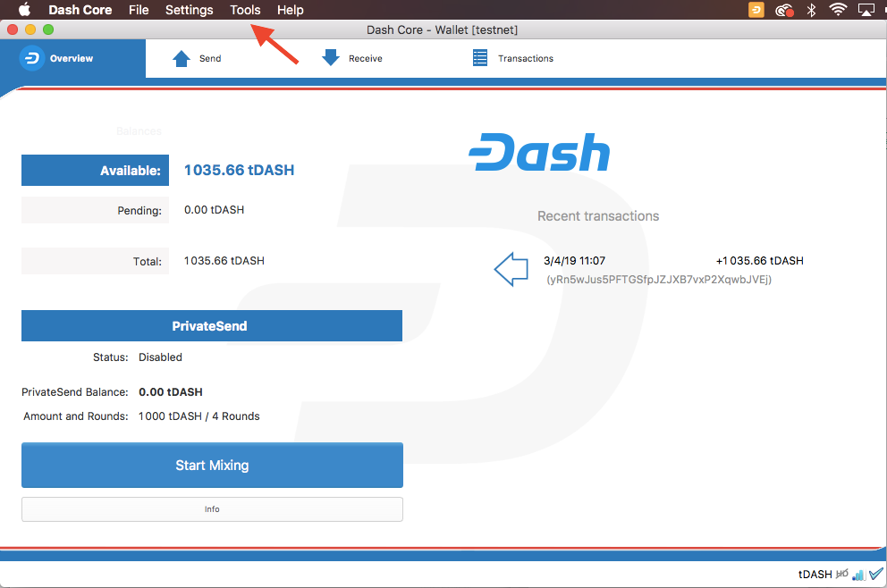
Task: Click the Available balance label
Action: (95, 170)
